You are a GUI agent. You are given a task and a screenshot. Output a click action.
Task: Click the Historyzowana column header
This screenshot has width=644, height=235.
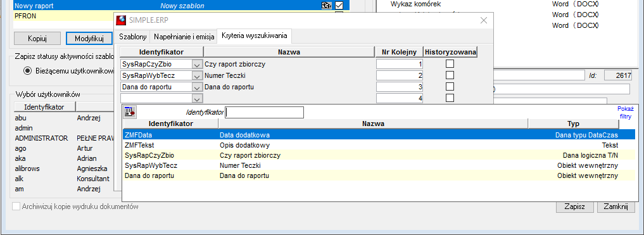click(450, 52)
